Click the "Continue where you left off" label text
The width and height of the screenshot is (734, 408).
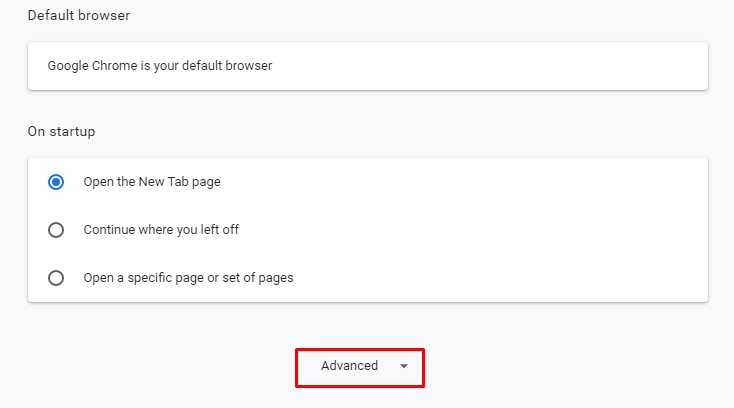pyautogui.click(x=161, y=230)
